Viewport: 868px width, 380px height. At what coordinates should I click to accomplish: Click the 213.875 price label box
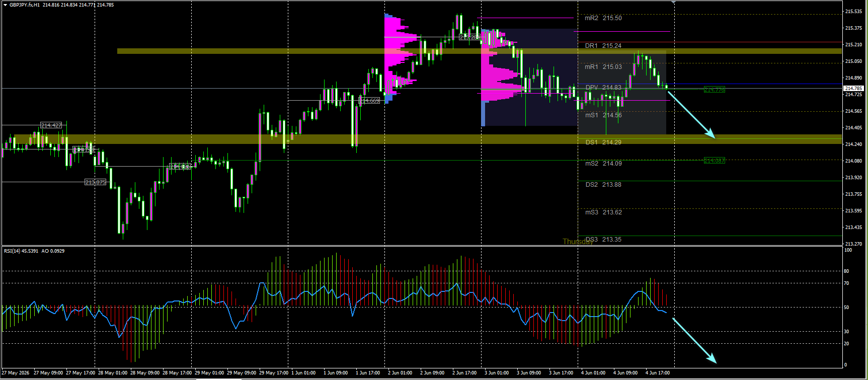(x=96, y=182)
